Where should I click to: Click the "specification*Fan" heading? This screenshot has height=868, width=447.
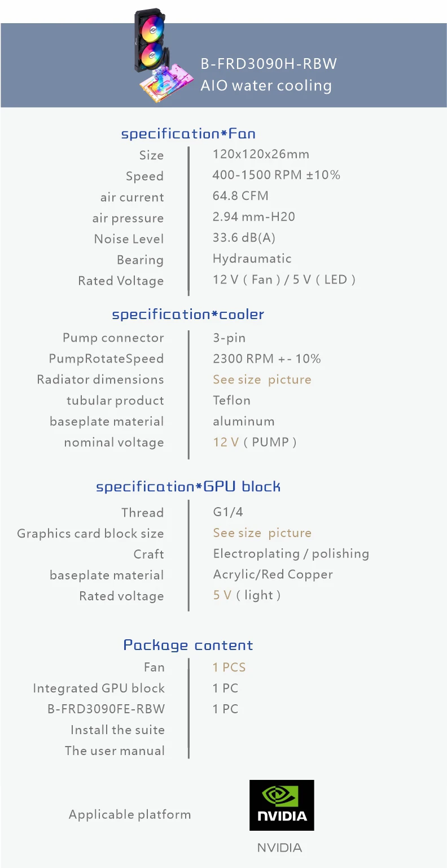click(x=189, y=134)
